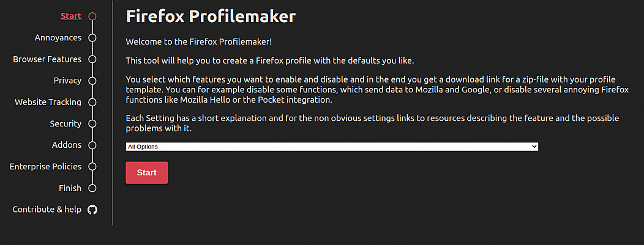This screenshot has width=644, height=245.
Task: Open the Browser Features section
Action: (x=47, y=59)
